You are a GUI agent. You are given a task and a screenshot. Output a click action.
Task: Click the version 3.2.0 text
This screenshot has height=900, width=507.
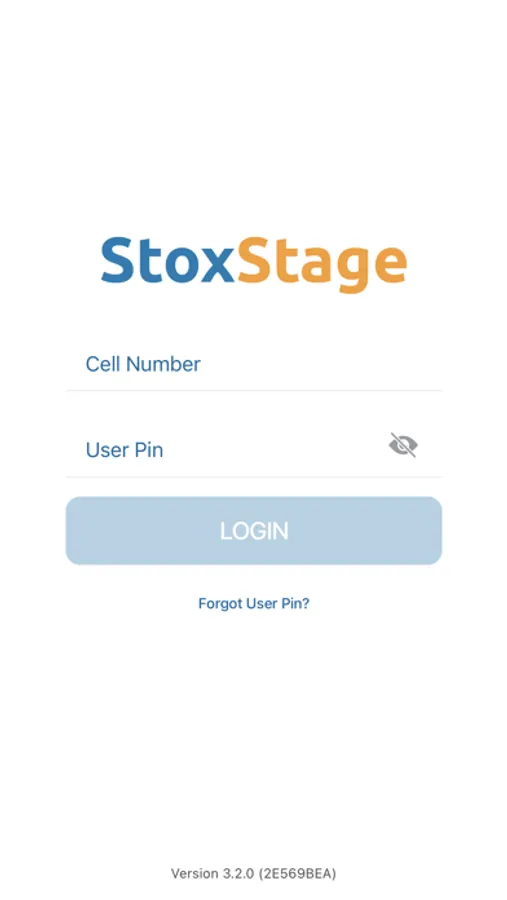click(212, 874)
